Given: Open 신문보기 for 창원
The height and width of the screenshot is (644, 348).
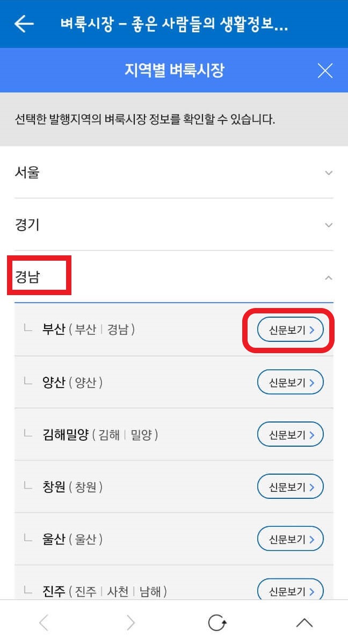Looking at the screenshot, I should pos(290,486).
